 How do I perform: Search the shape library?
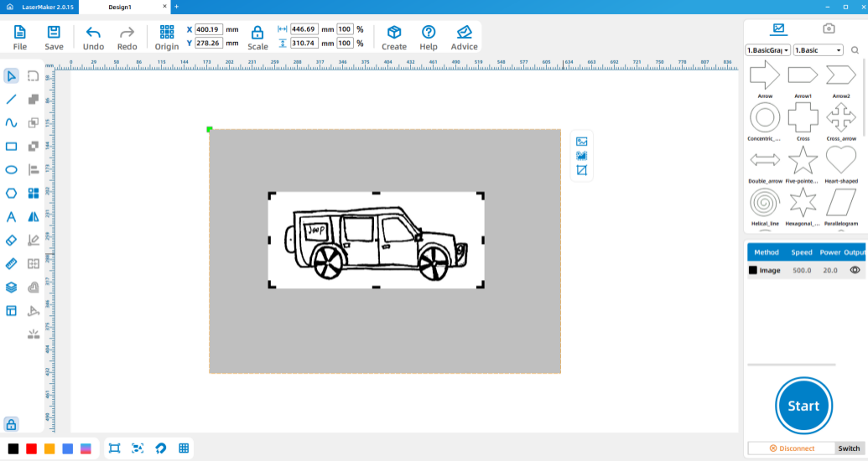pos(855,50)
